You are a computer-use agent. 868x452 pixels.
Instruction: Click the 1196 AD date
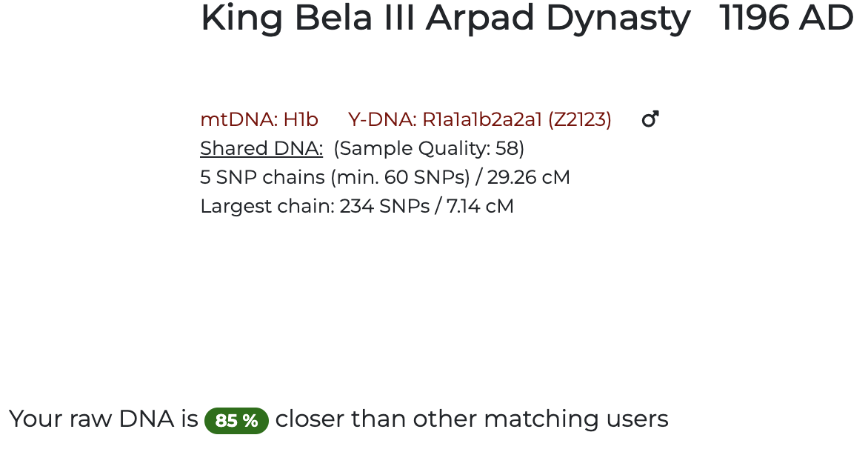(787, 18)
